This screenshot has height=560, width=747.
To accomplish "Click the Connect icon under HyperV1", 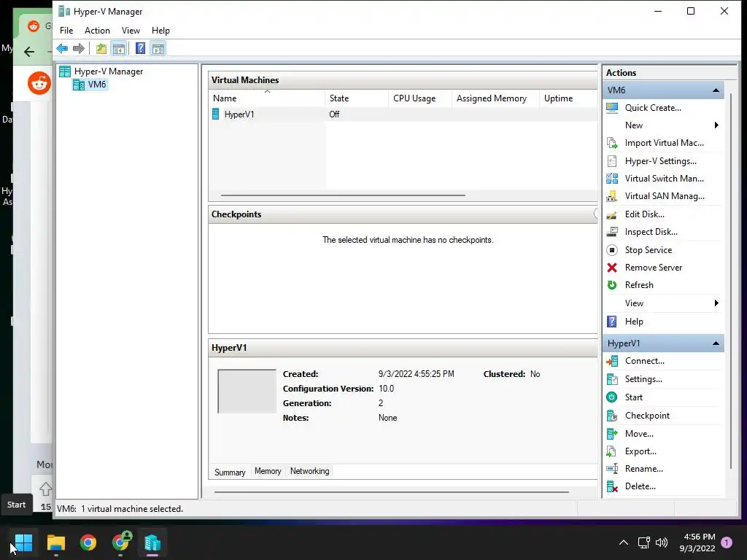I will pyautogui.click(x=612, y=361).
